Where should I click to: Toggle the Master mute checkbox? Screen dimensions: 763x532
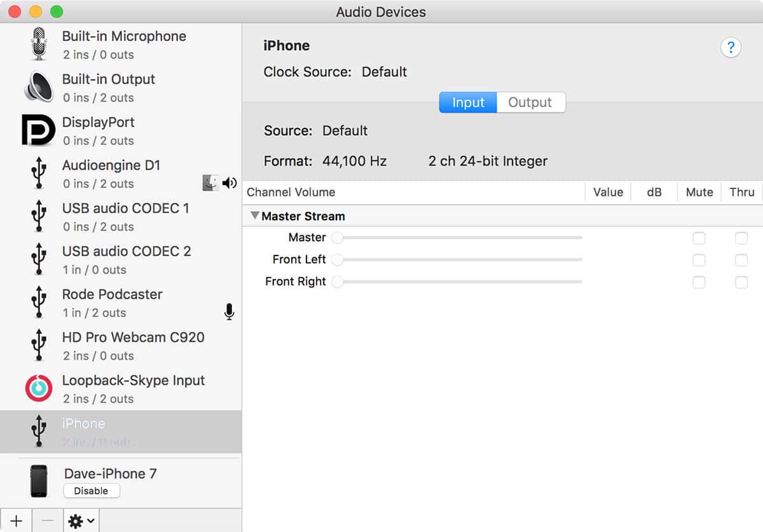tap(699, 238)
